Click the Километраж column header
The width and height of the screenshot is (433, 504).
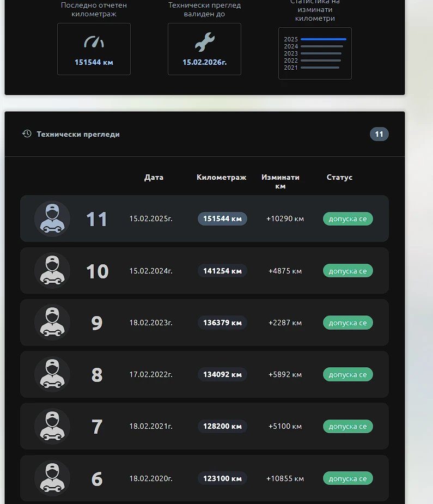pos(221,177)
